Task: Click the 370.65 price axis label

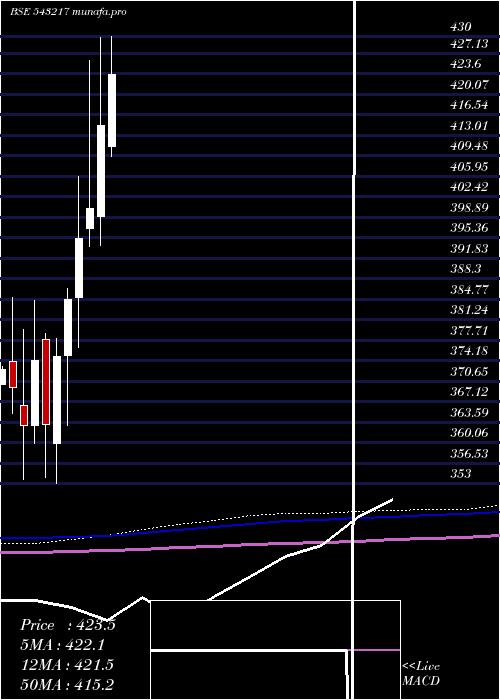Action: coord(469,371)
